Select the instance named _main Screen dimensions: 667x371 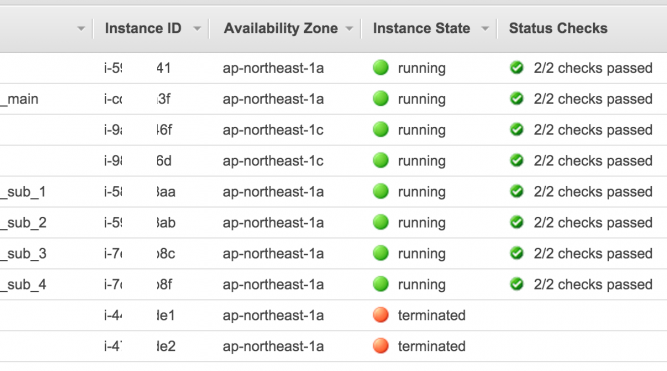click(19, 100)
